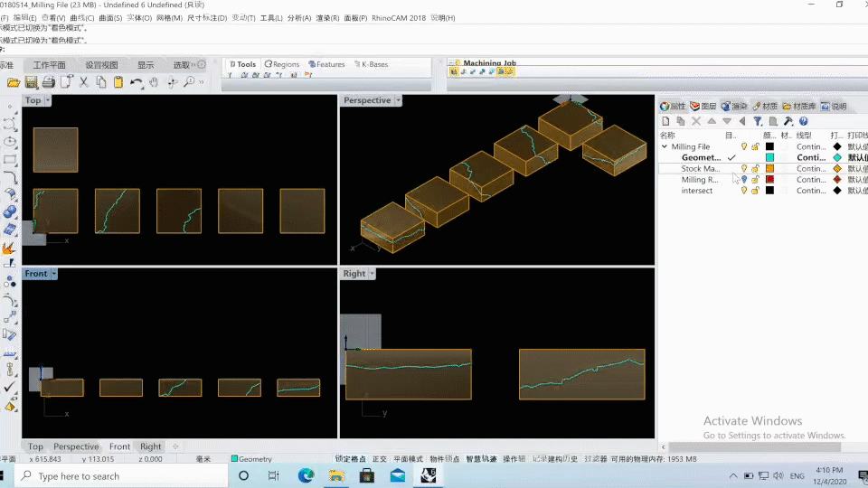The image size is (868, 488).
Task: Click the Open file folder icon
Action: tap(14, 82)
